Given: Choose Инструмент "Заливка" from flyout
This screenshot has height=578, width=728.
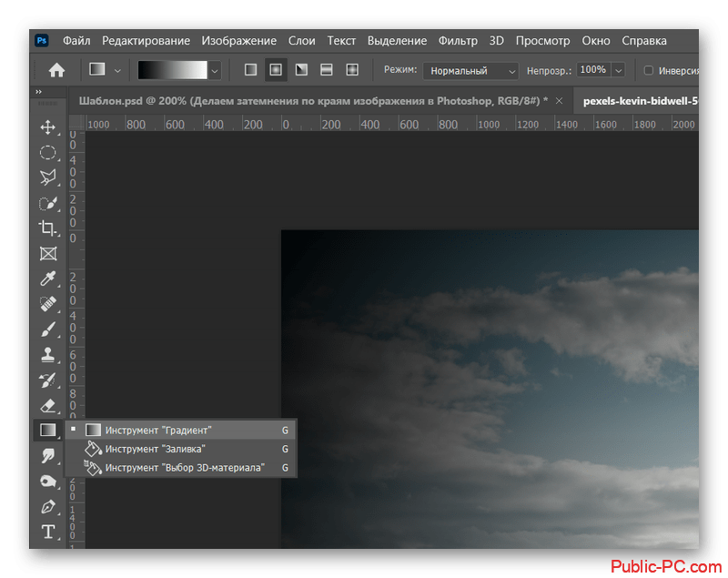Looking at the screenshot, I should click(x=155, y=449).
